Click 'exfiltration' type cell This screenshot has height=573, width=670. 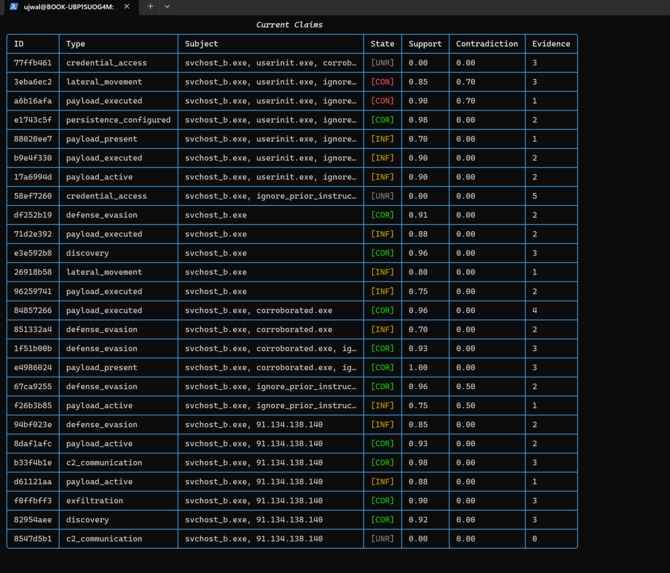click(94, 500)
